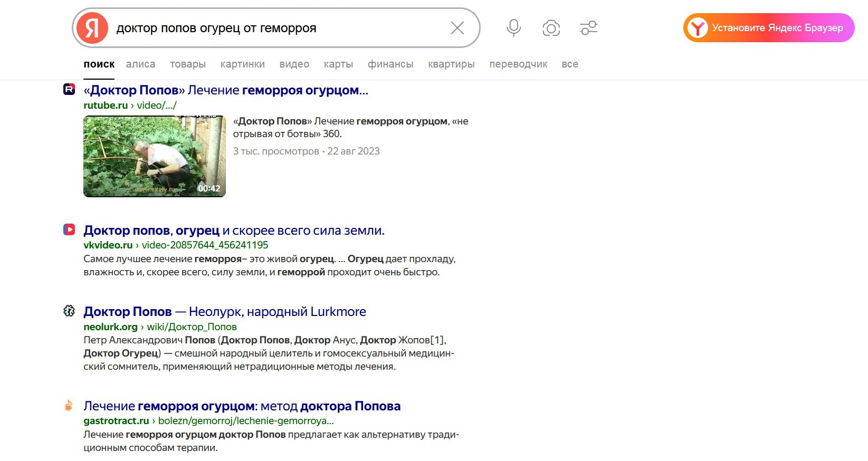Click the gastrotract favicon icon

69,405
